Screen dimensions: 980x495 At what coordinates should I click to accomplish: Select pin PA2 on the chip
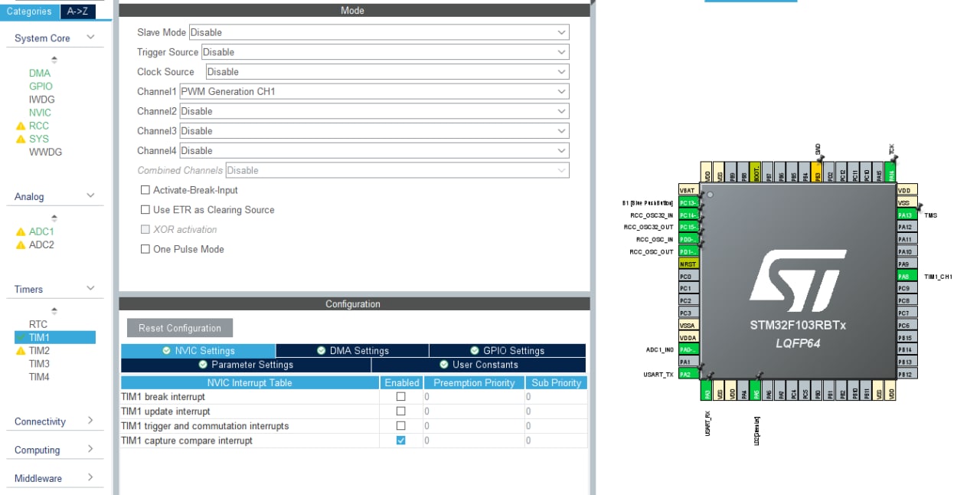(688, 374)
